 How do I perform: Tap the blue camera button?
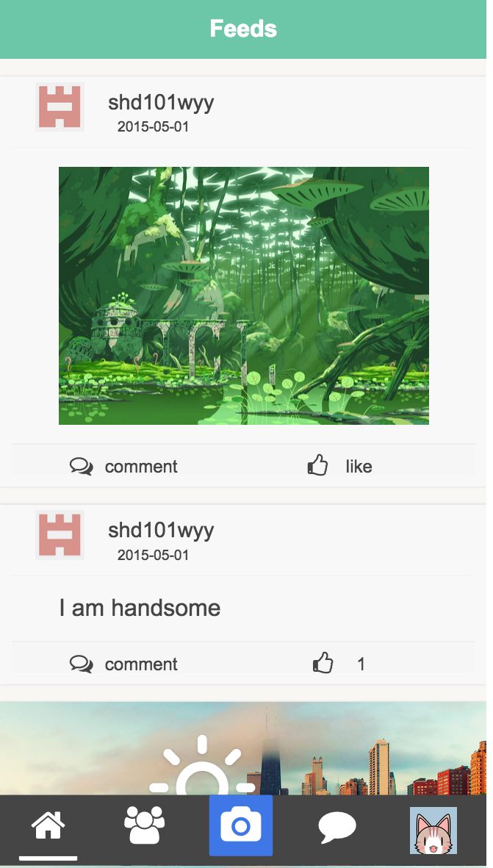pyautogui.click(x=241, y=825)
